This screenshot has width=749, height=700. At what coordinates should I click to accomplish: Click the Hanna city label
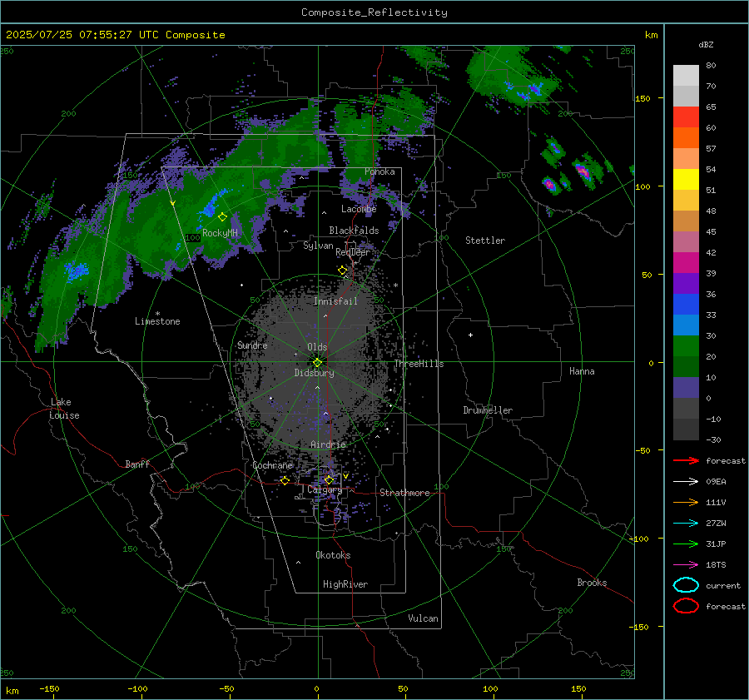582,371
